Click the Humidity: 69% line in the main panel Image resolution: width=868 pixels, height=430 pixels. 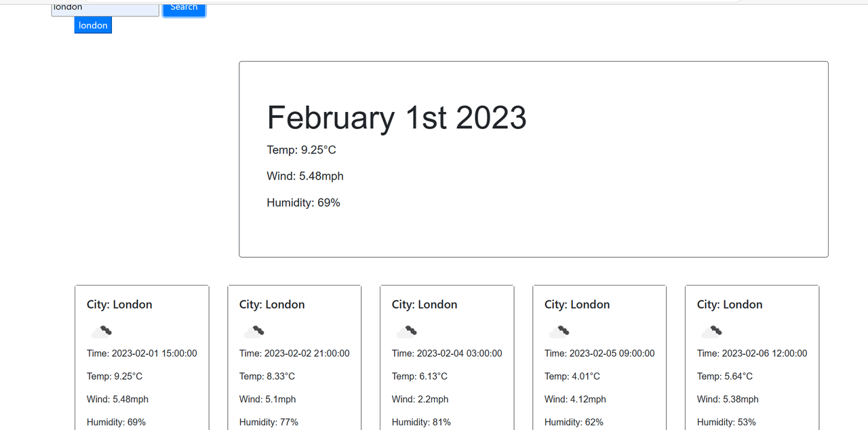click(303, 202)
